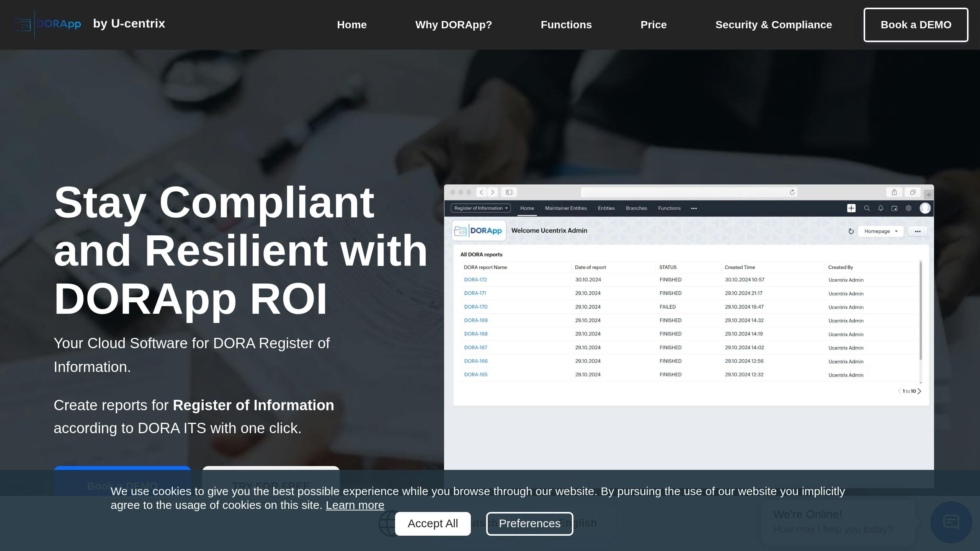Click the new tab plus in the preview browser

point(929,194)
